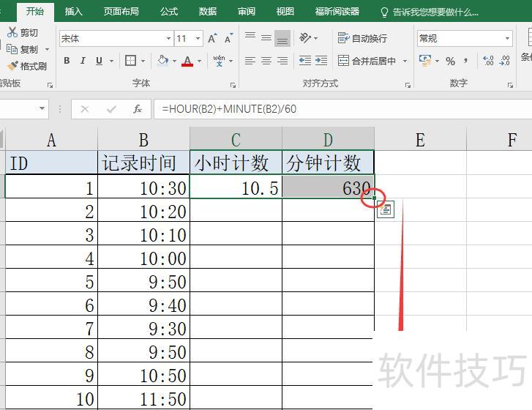The width and height of the screenshot is (532, 410).
Task: Click Merge and Center (合并后居中)
Action: click(x=367, y=61)
